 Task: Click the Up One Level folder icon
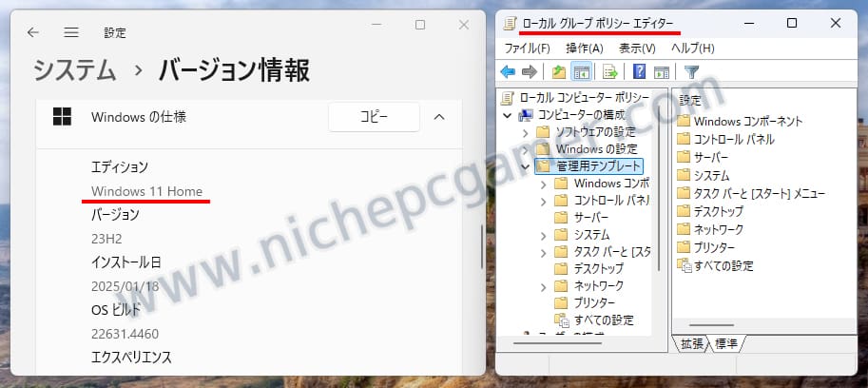[559, 71]
